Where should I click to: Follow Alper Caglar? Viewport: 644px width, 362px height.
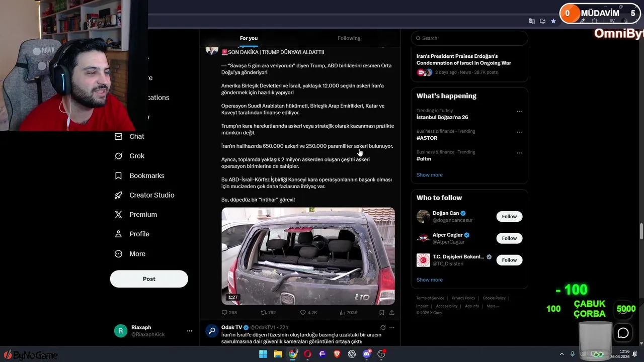pos(509,238)
